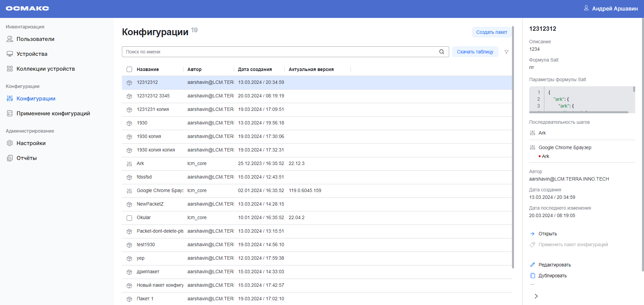
Task: Open Устройства via its monitor icon
Action: 9,53
